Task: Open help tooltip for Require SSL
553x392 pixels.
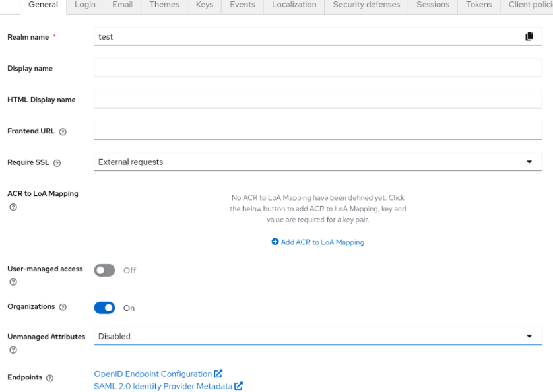Action: (x=59, y=162)
